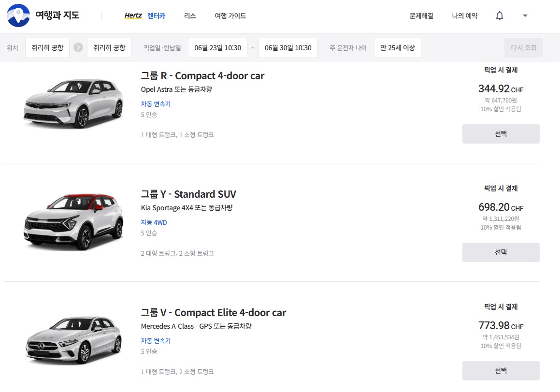
Task: Select the Kia Sportage Standard SUV
Action: pos(501,252)
